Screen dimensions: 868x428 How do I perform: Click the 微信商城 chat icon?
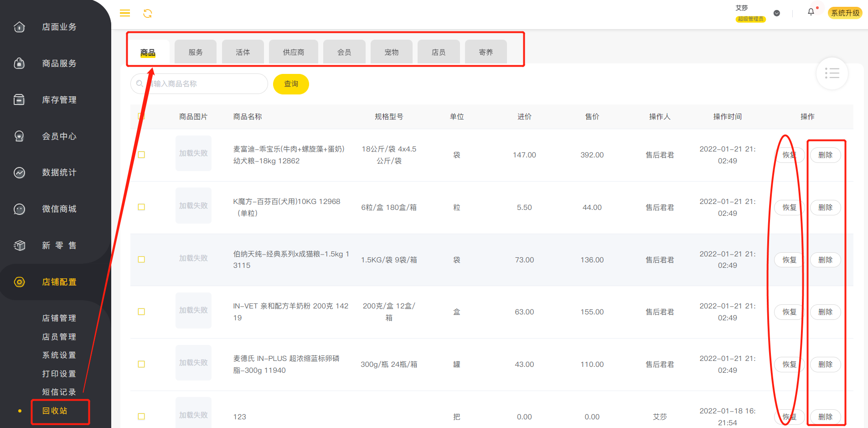(20, 209)
